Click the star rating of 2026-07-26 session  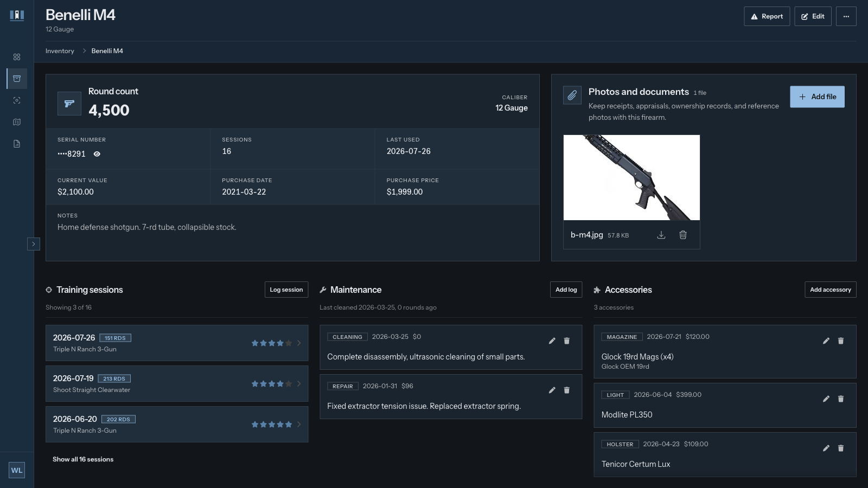272,343
